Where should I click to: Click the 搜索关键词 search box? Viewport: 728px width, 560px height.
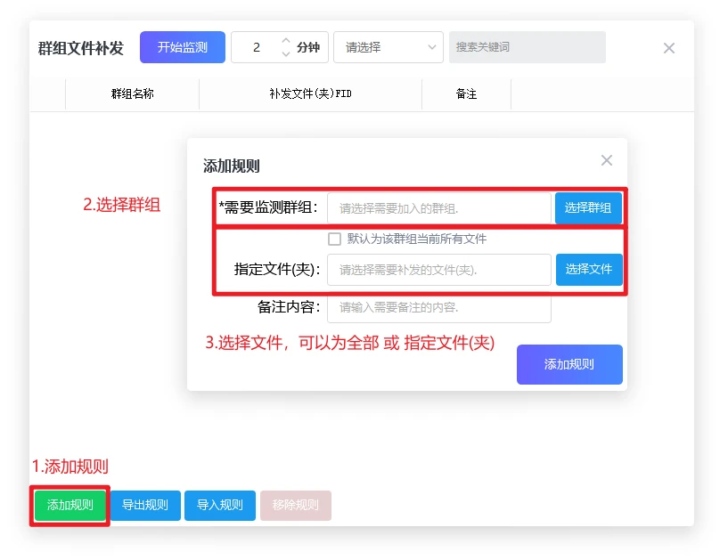(528, 47)
